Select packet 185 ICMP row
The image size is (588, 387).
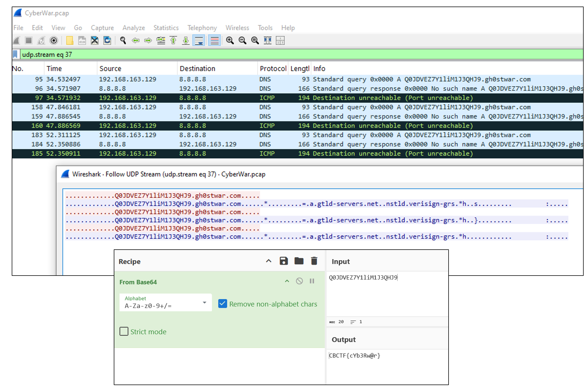pyautogui.click(x=297, y=153)
